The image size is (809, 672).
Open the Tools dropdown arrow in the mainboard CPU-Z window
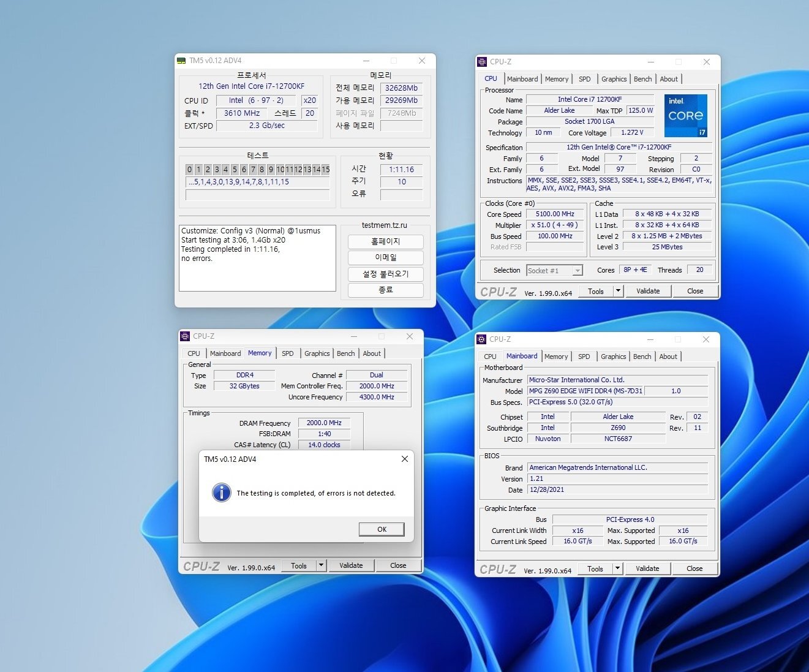pyautogui.click(x=618, y=568)
